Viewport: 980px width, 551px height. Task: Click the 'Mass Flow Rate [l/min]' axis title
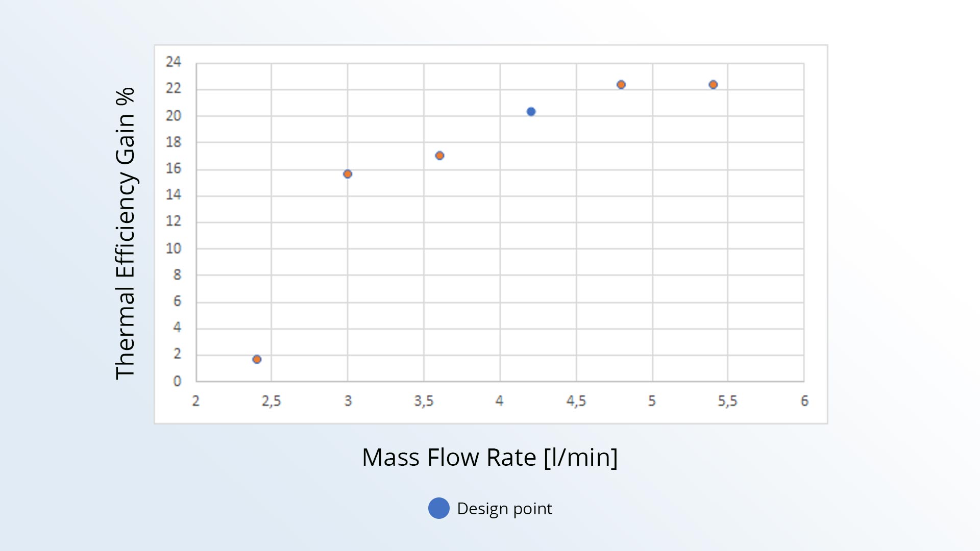(490, 457)
